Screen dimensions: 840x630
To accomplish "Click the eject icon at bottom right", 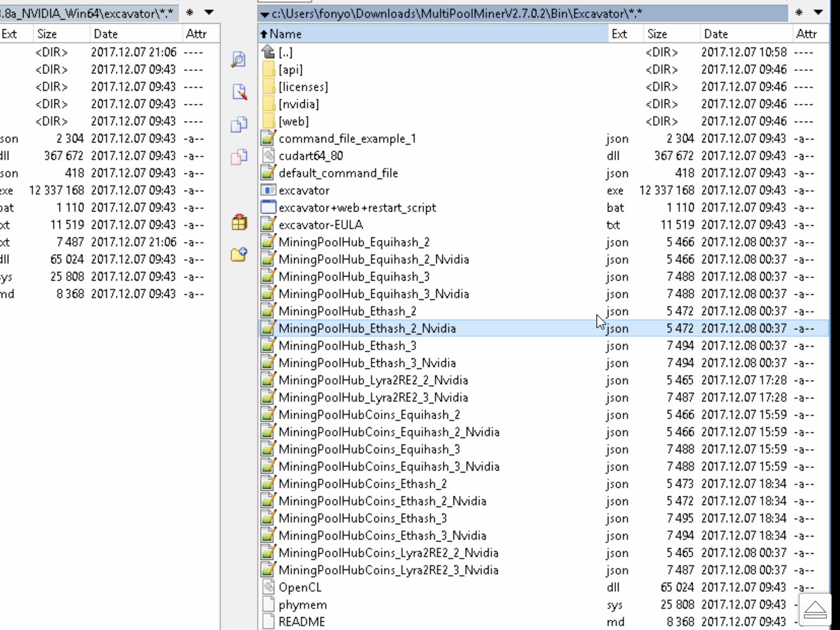I will [x=815, y=609].
